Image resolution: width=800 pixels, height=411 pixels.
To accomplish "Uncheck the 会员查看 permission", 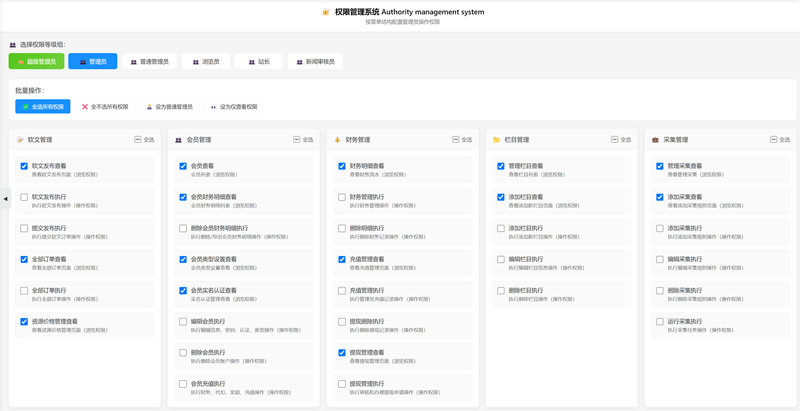I will [183, 166].
